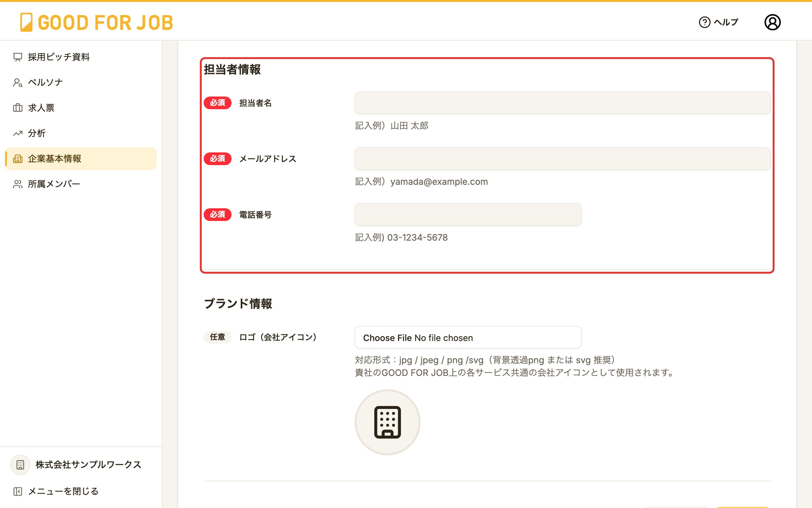Viewport: 812px width, 508px height.
Task: Click the 必須 badge beside メールアドレス
Action: (x=217, y=158)
